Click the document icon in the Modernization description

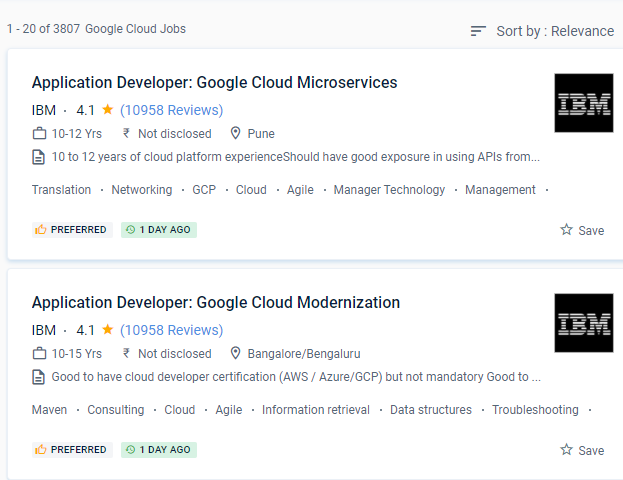coord(39,377)
